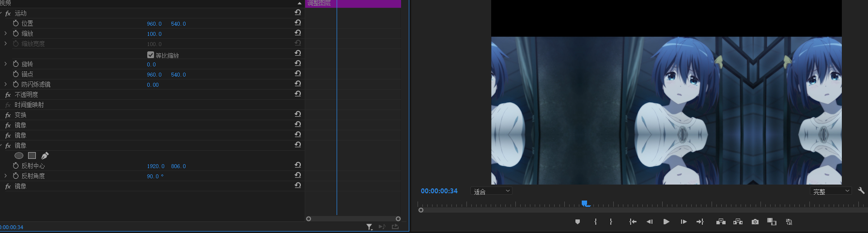Screen dimensions: 868x233
Task: Click the 反射角度 value 90.0°
Action: point(155,176)
